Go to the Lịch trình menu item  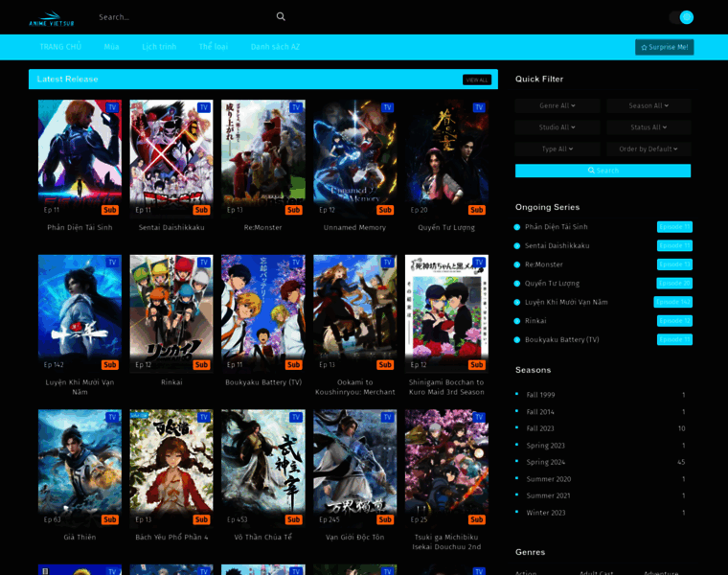pos(159,47)
